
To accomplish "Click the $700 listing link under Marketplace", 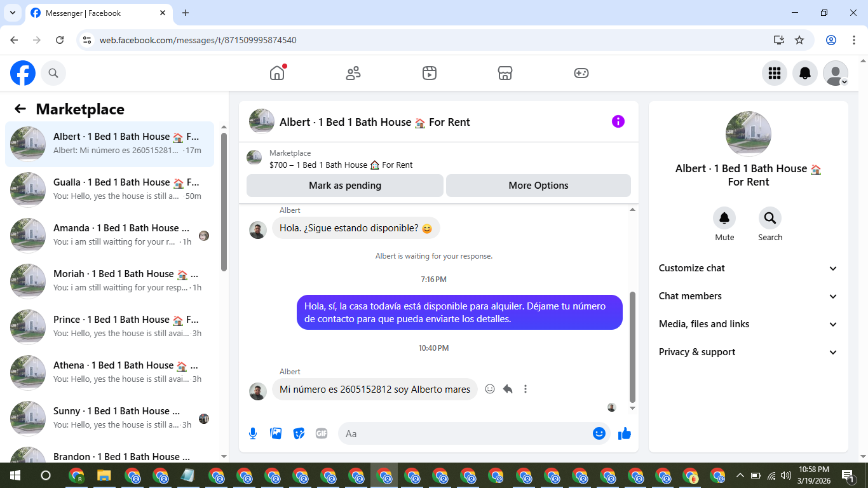I will [341, 165].
